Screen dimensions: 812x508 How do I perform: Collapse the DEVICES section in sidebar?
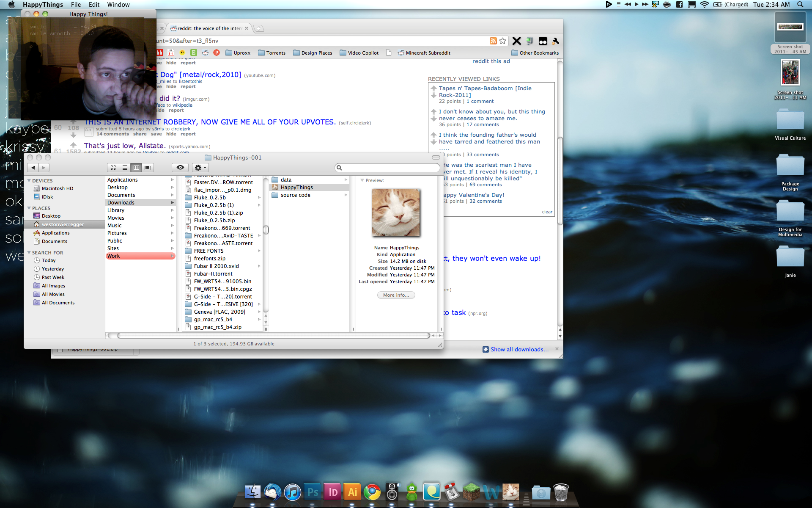click(29, 181)
